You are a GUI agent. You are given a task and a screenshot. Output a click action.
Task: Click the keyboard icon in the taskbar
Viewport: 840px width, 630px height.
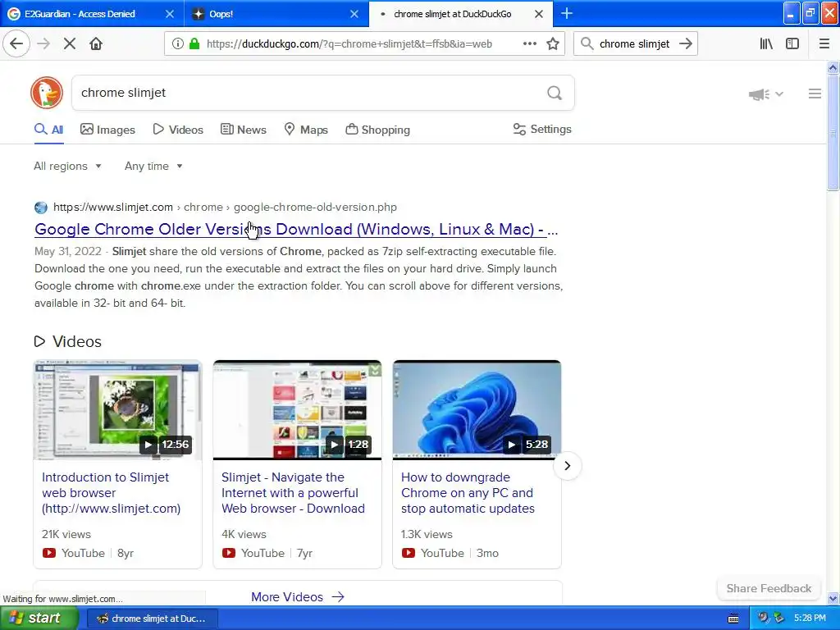(x=733, y=619)
